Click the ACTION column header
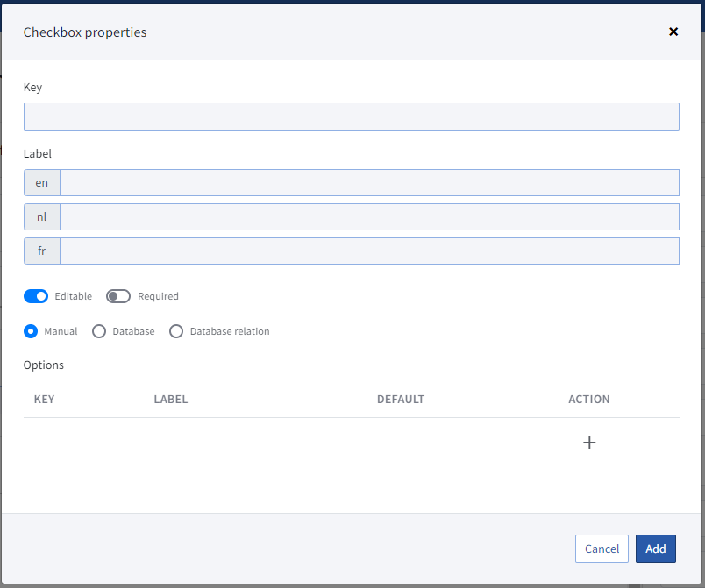Screen dimensions: 705x588 tap(589, 400)
